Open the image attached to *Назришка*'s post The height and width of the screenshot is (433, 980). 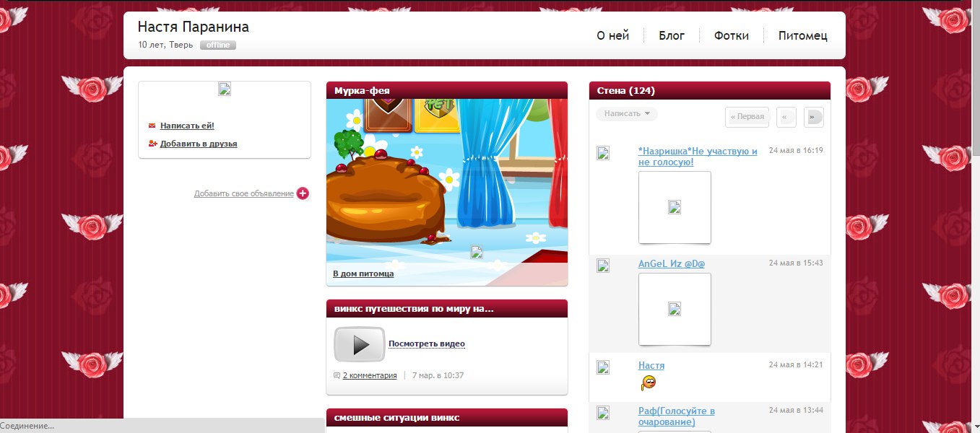point(675,207)
